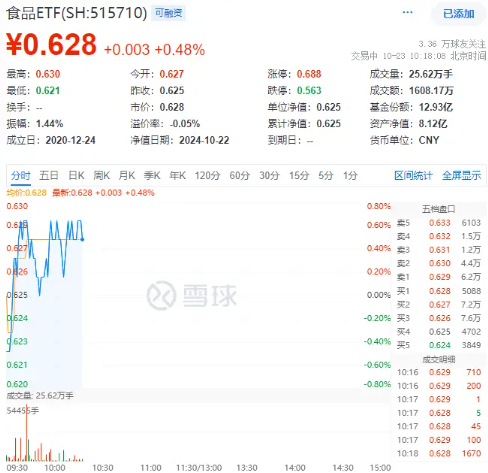Click the 买1 0.628 order row

coord(438,291)
